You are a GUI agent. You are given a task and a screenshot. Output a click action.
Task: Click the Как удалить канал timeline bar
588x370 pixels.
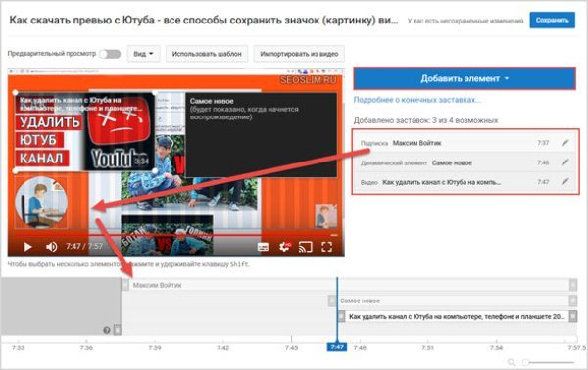(x=457, y=316)
